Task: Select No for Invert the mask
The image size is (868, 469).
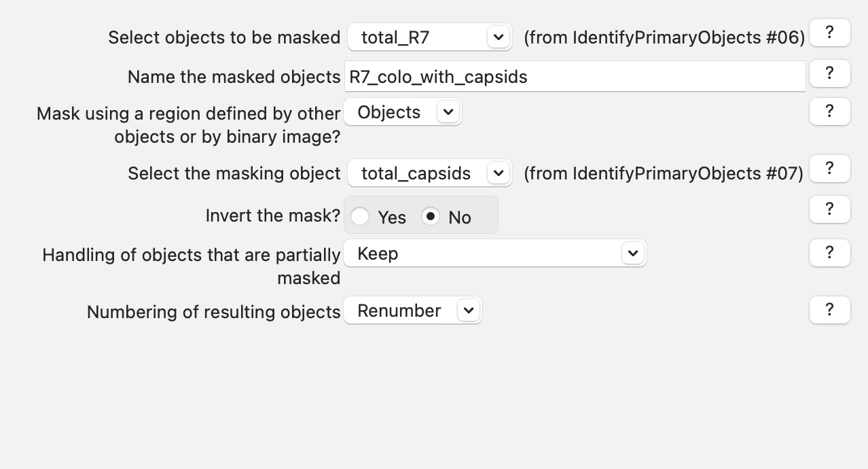Action: pos(431,217)
